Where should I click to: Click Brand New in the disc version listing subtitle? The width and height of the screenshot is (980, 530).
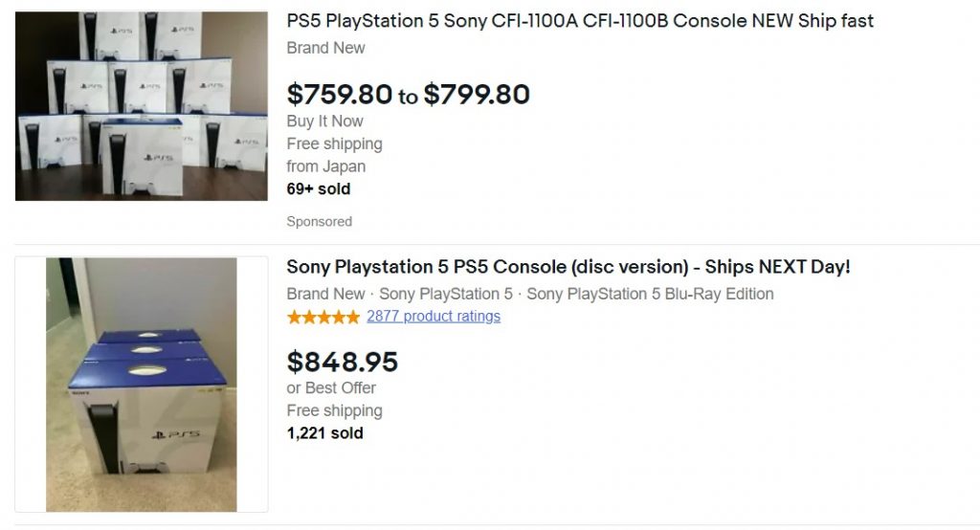point(326,295)
